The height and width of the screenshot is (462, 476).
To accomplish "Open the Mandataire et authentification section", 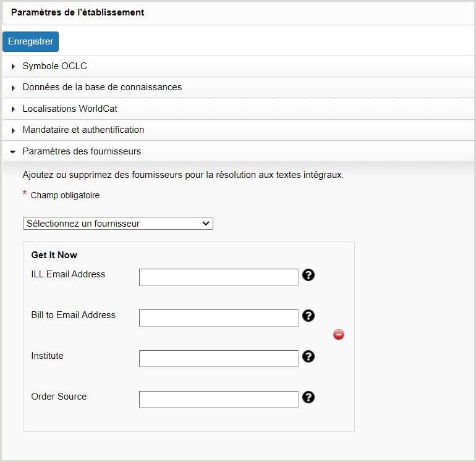I will pyautogui.click(x=83, y=130).
